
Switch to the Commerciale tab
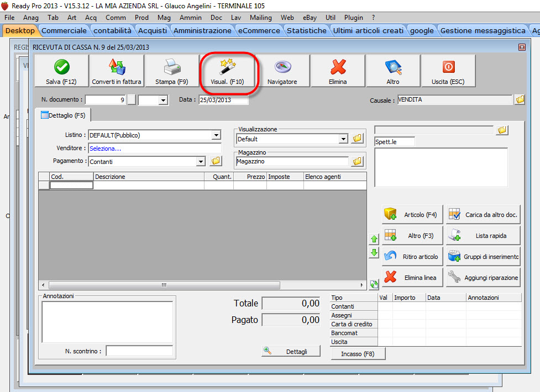point(64,30)
